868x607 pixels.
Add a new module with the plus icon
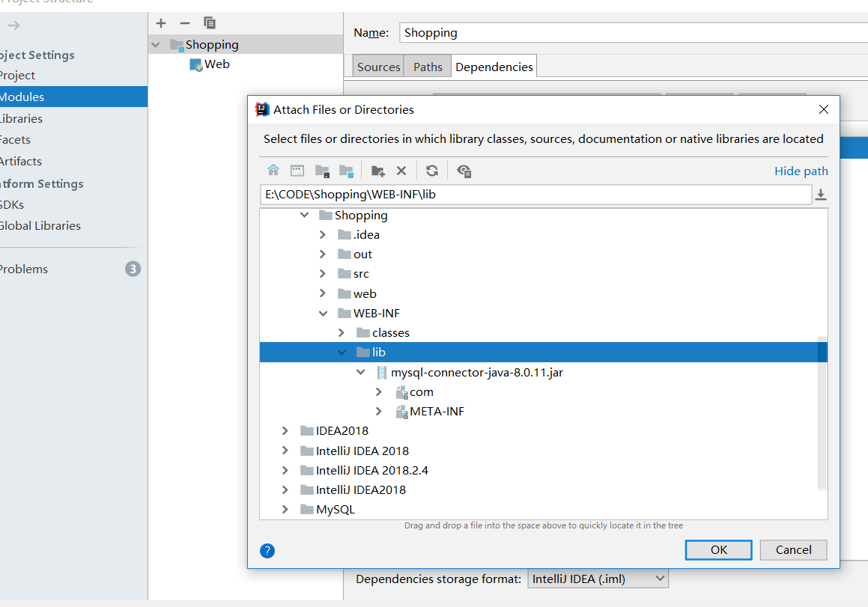160,22
